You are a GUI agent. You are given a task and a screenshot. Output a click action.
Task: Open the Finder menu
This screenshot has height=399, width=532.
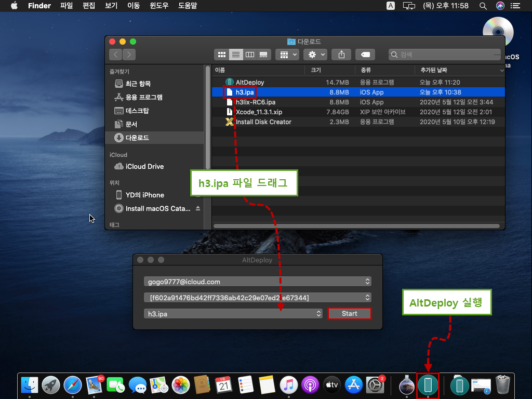coord(39,6)
